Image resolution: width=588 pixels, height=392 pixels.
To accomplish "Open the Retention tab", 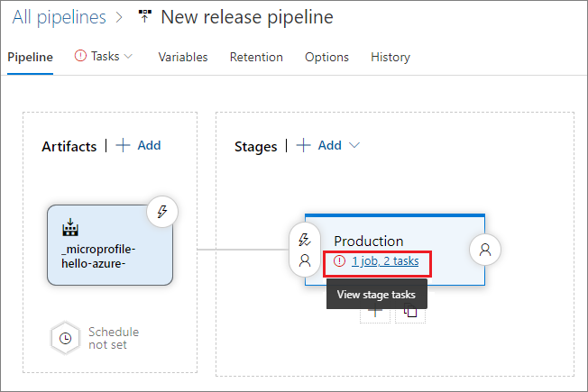I will tap(256, 57).
